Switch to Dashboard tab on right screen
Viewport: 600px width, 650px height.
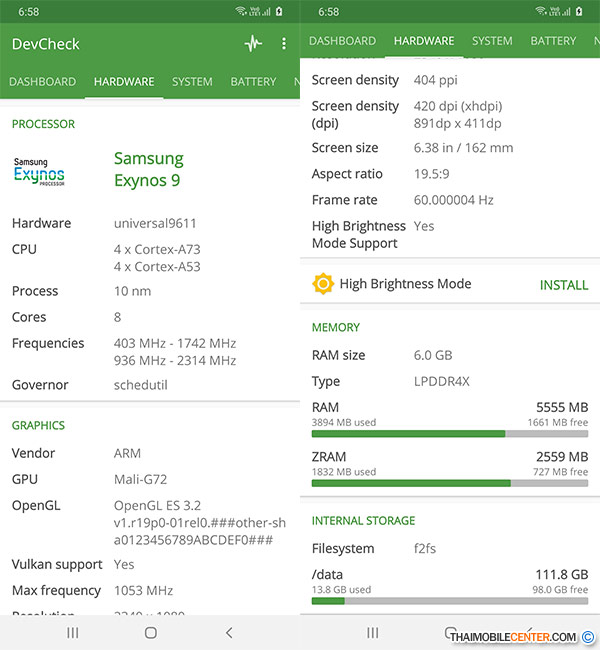343,41
